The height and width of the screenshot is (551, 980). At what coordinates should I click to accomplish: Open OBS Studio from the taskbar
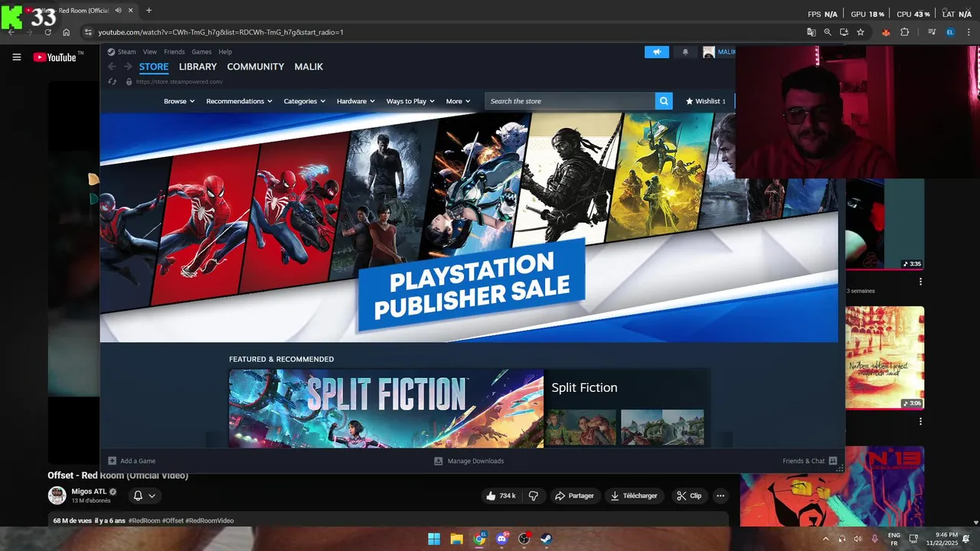524,539
